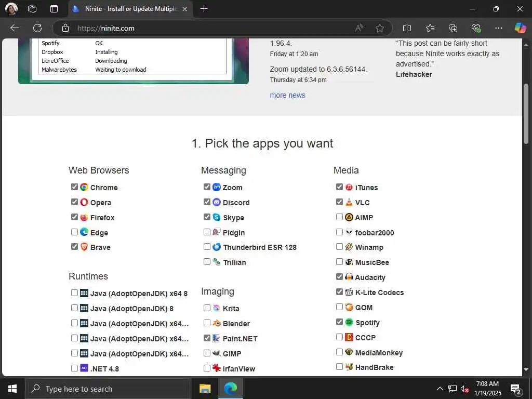Open File Explorer from taskbar

pos(205,389)
